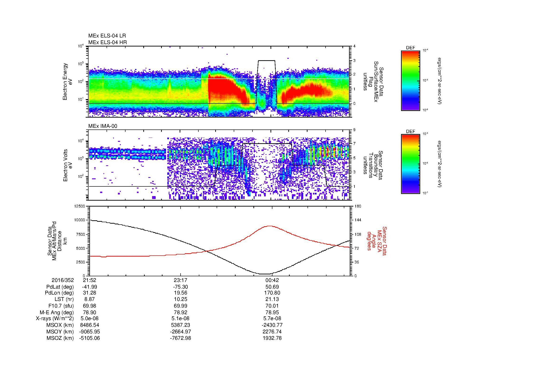
Task: Click the top color bar unit label ergs/(cm**2-sr-sec-eV)
Action: 440,80
